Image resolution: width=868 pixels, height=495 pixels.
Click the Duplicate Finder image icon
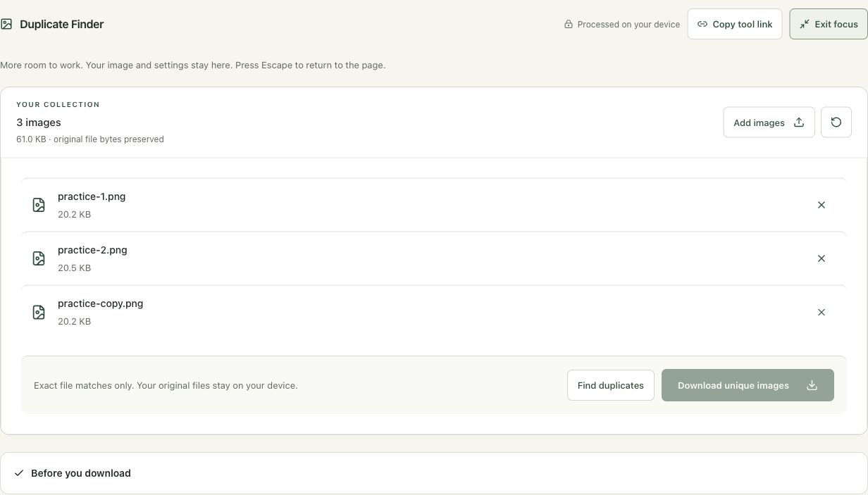(x=6, y=24)
